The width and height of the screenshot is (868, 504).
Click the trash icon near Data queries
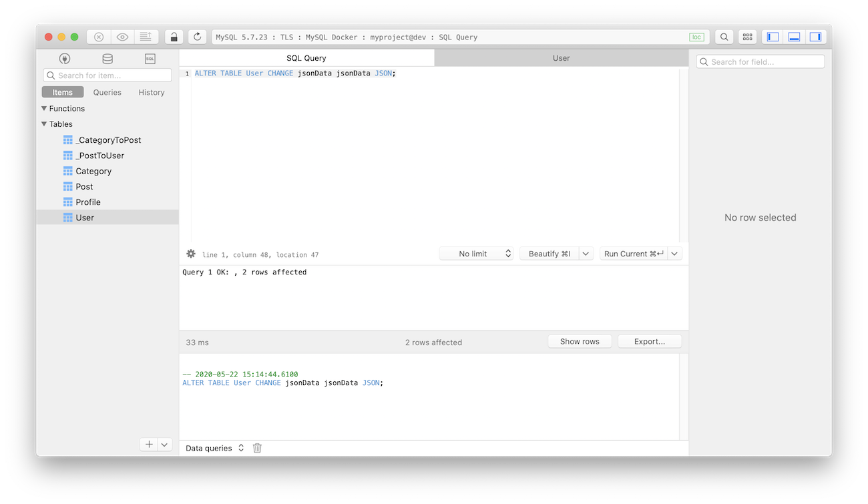[x=257, y=448]
